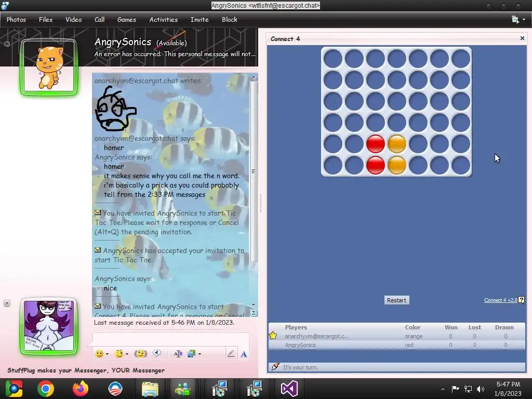532x399 pixels.
Task: Restart the Connect 4 game
Action: click(x=396, y=300)
